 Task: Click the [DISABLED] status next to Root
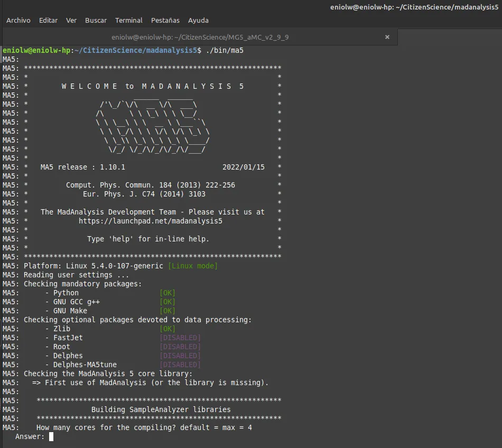point(180,347)
